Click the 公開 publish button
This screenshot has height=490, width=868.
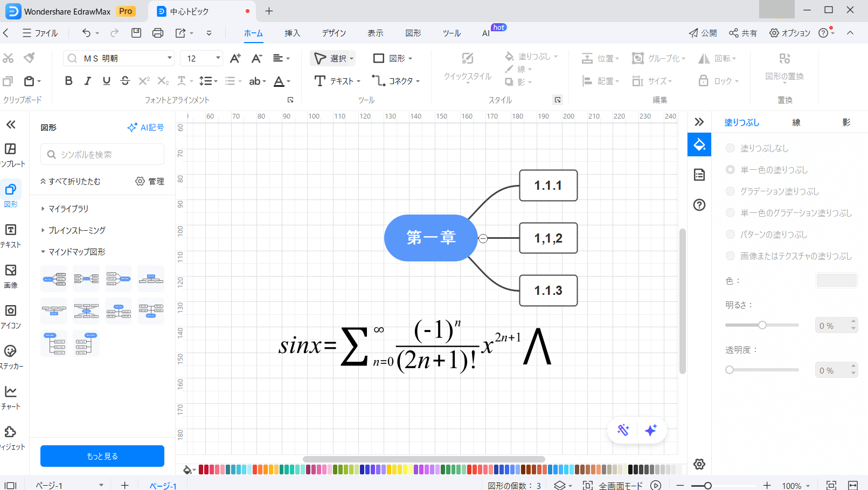click(703, 33)
